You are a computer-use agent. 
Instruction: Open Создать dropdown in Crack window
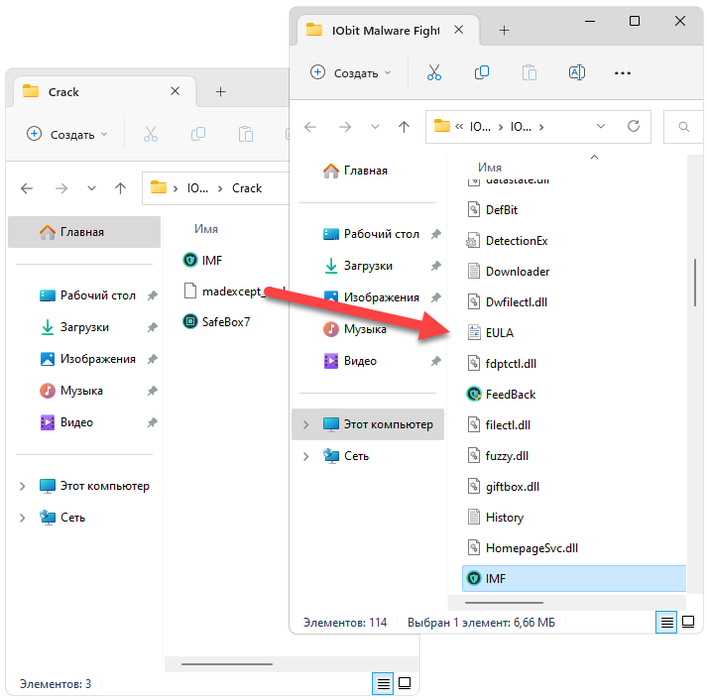tap(67, 134)
